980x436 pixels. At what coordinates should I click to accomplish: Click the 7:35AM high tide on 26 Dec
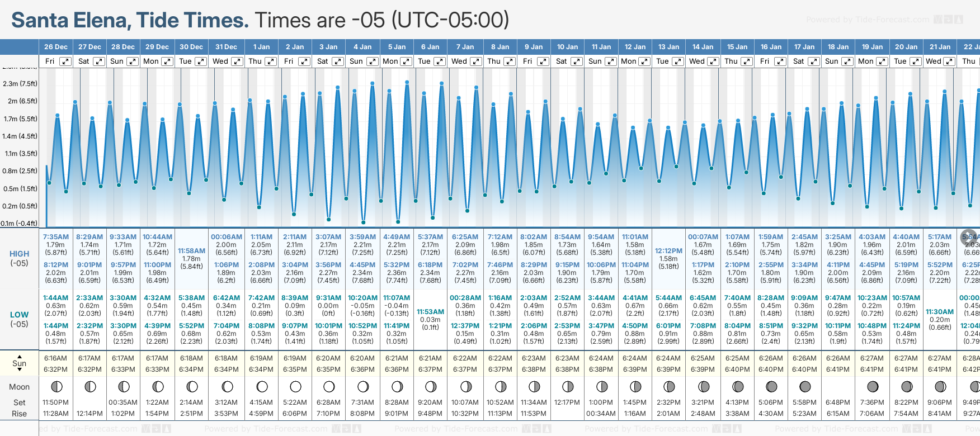tap(56, 237)
